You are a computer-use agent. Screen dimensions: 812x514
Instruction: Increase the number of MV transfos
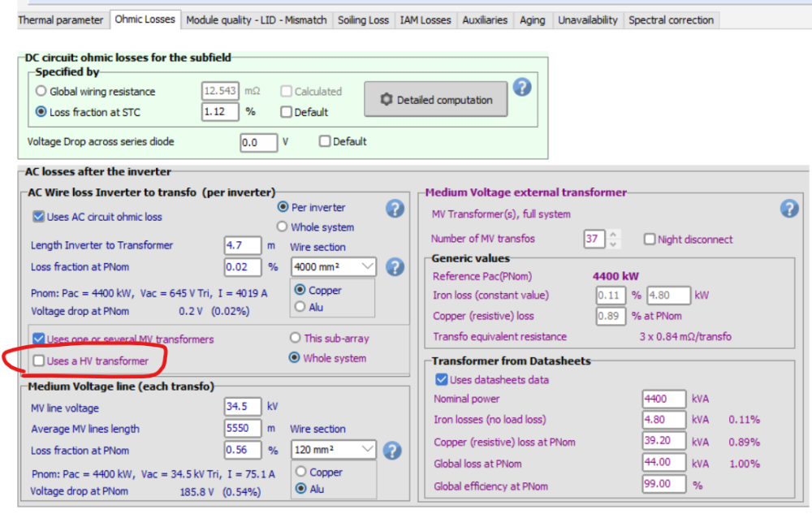613,235
